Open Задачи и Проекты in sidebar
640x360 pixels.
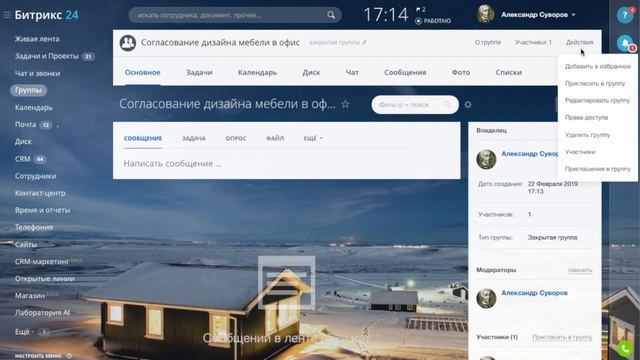47,56
